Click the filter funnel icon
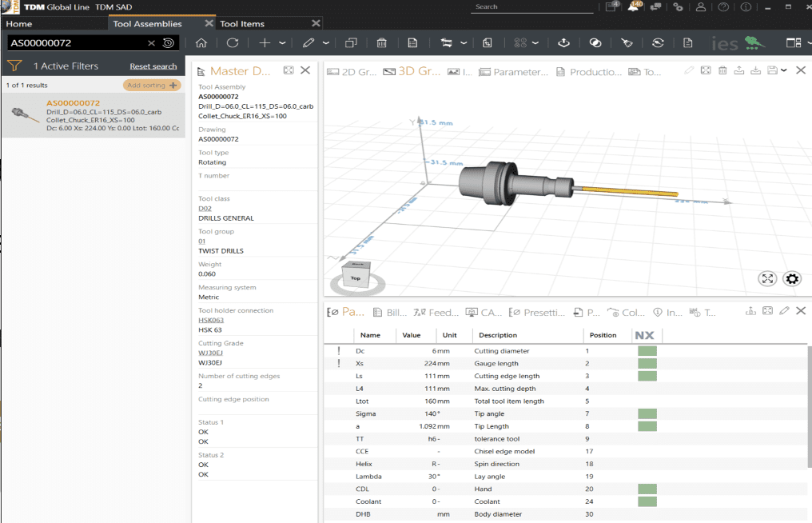The width and height of the screenshot is (812, 523). pyautogui.click(x=14, y=66)
